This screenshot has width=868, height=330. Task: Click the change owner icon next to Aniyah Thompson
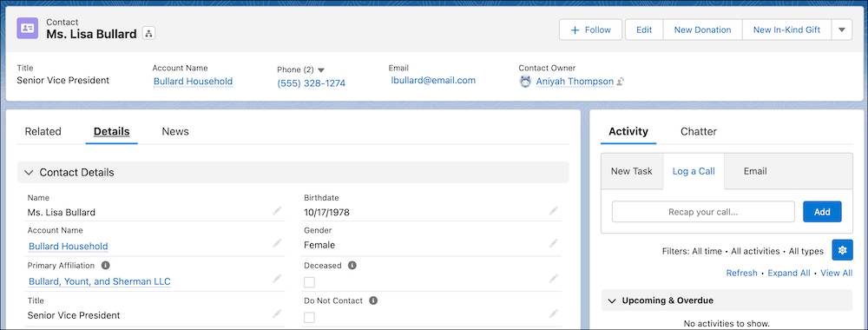click(621, 82)
